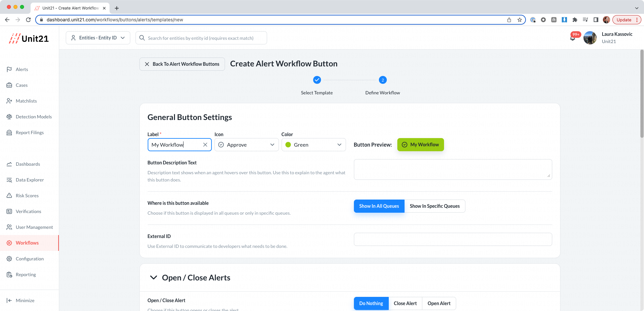Click the page vertical scrollbar
Screen dimensions: 644x311
pos(642,94)
